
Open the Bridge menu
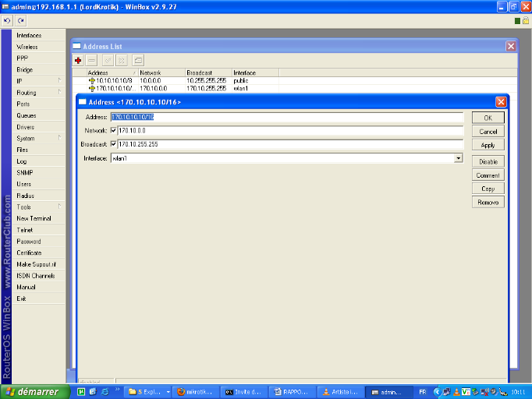pos(39,69)
